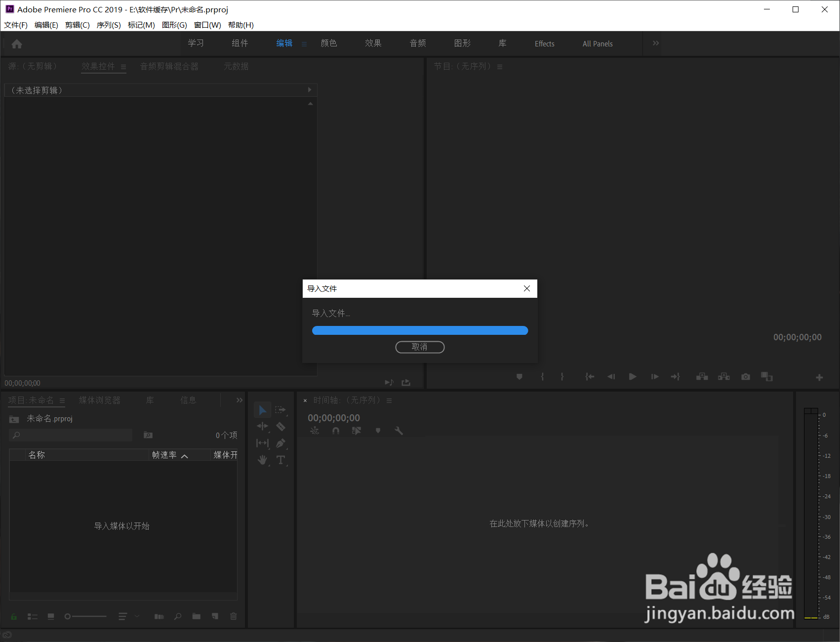Select the Slip tool
840x642 pixels.
pos(263,443)
